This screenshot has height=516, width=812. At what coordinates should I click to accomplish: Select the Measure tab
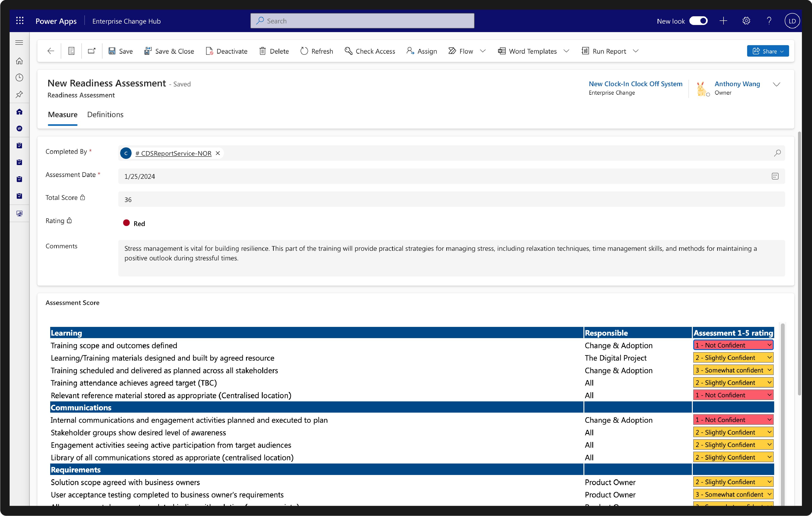point(63,115)
